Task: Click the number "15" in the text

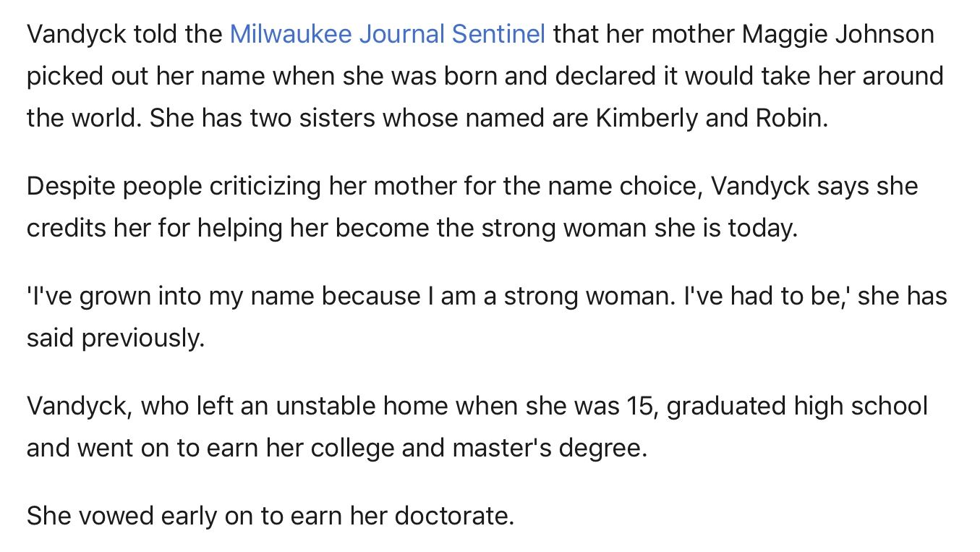Action: (639, 406)
